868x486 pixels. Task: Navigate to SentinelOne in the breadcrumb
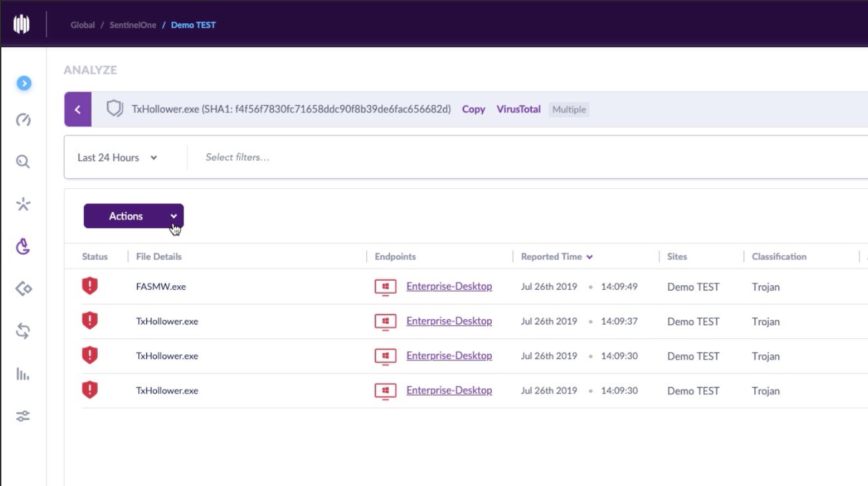tap(133, 25)
